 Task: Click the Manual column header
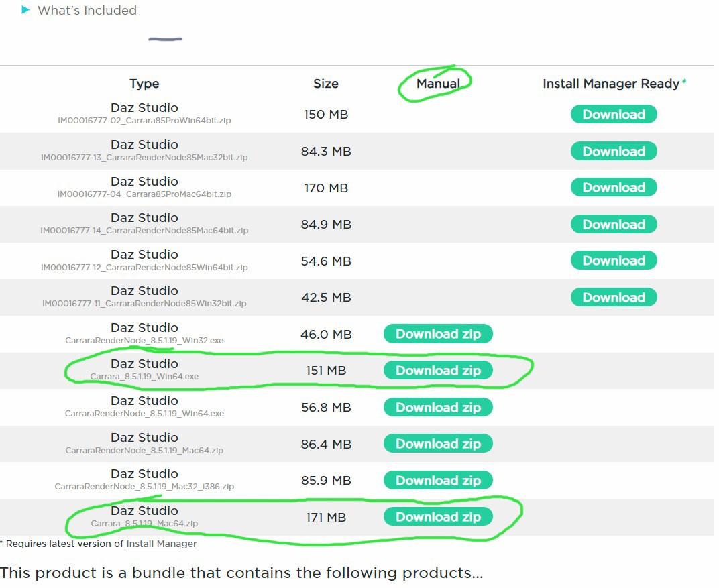point(438,84)
